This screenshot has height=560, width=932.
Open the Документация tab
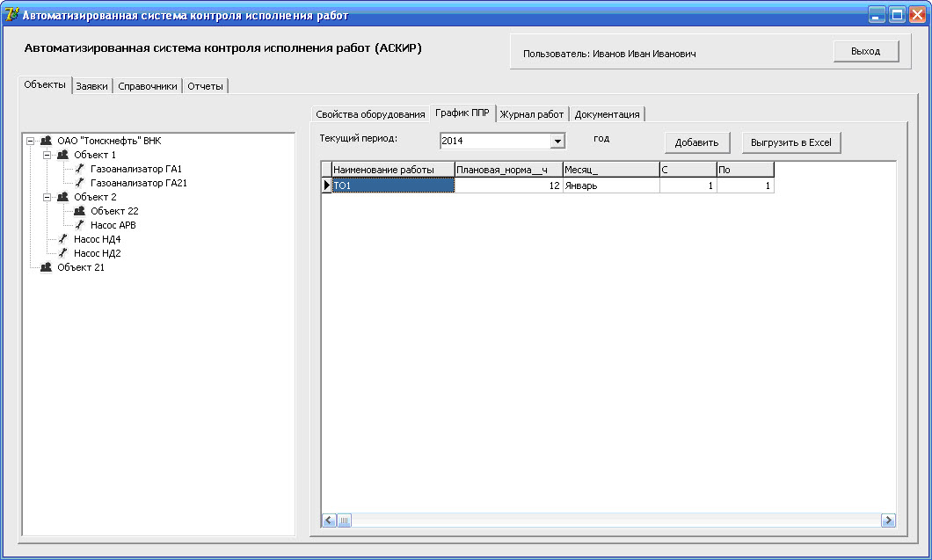point(607,114)
